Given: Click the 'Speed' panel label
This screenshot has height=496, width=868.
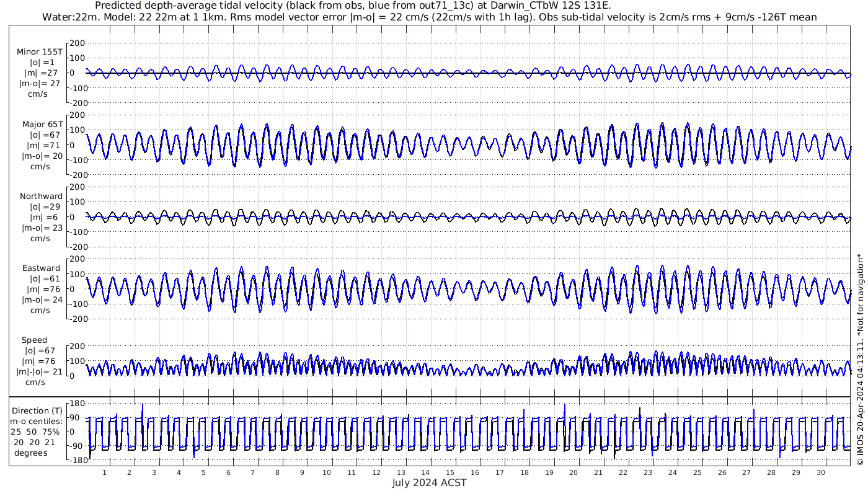Looking at the screenshot, I should coord(34,340).
